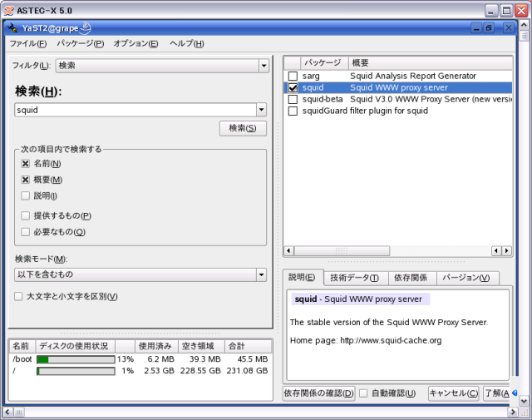Click package list horizontal scrollbar rightmost arrow
Viewport: 532px width, 420px height.
point(507,250)
